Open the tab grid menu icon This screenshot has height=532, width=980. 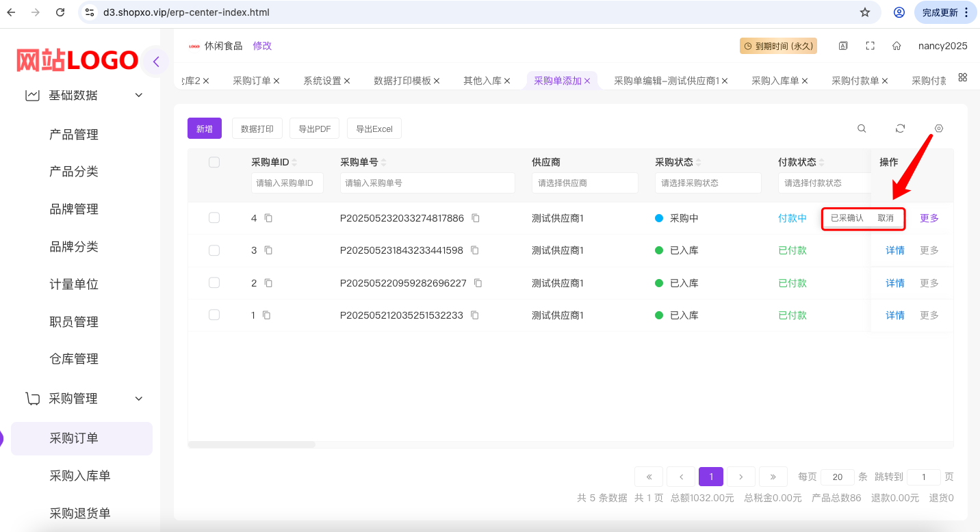(962, 77)
